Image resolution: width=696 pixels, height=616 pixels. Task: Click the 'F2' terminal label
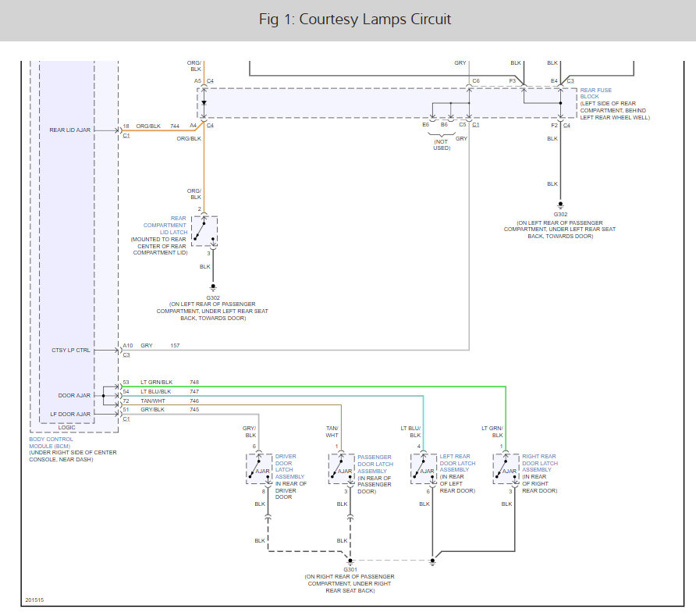555,126
